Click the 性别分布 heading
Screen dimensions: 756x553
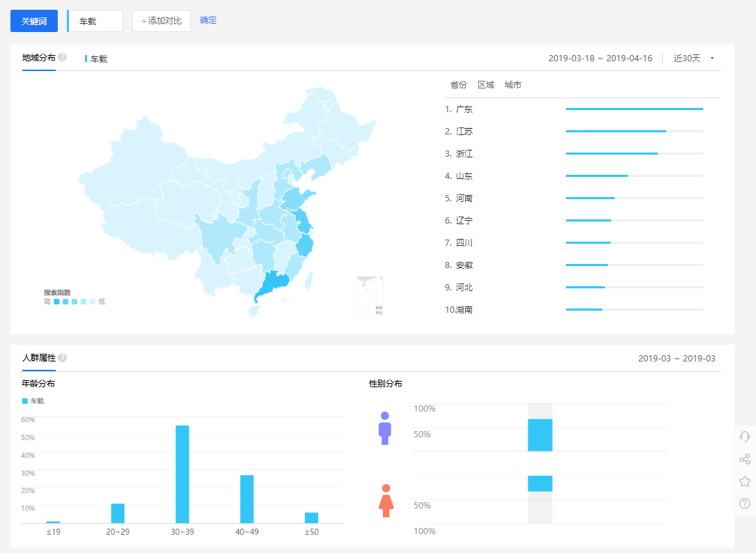point(386,384)
